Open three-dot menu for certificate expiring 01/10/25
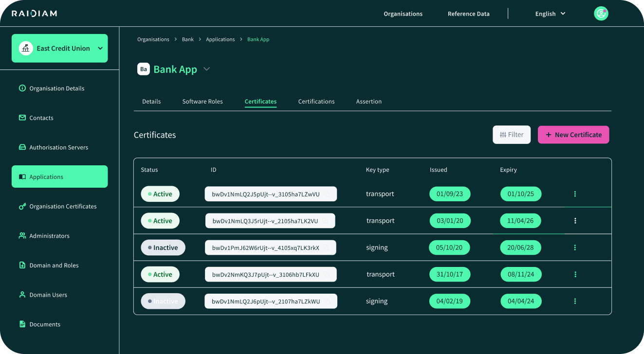 pos(575,194)
